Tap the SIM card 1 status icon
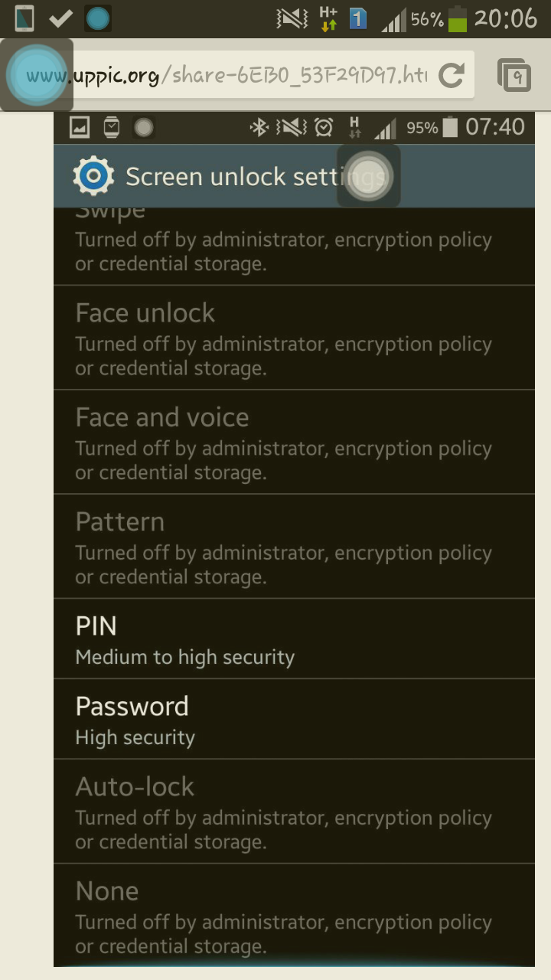 pos(358,18)
